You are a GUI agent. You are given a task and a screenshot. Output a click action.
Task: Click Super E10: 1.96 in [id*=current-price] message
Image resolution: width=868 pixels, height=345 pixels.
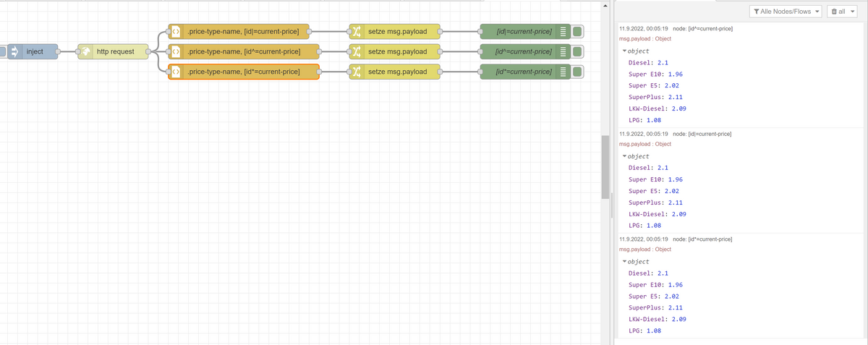(655, 284)
